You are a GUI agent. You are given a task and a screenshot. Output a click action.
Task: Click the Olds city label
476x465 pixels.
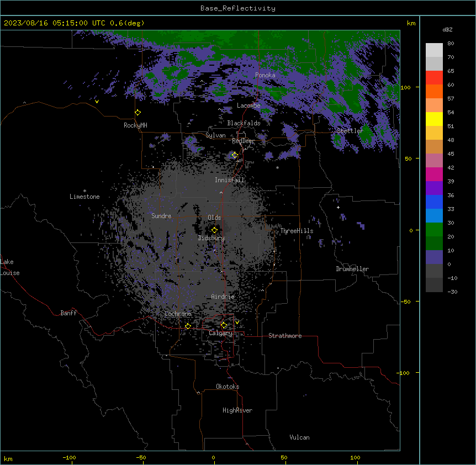[x=214, y=218]
